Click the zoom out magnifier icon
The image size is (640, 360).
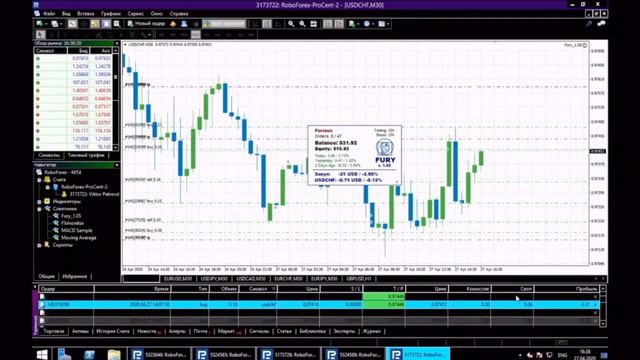tap(302, 24)
